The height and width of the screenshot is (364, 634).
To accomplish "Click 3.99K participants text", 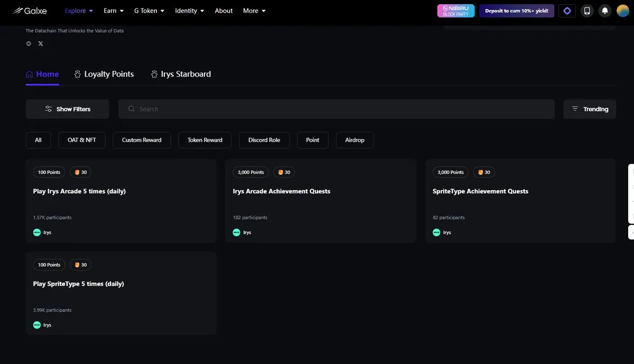I will [x=52, y=310].
